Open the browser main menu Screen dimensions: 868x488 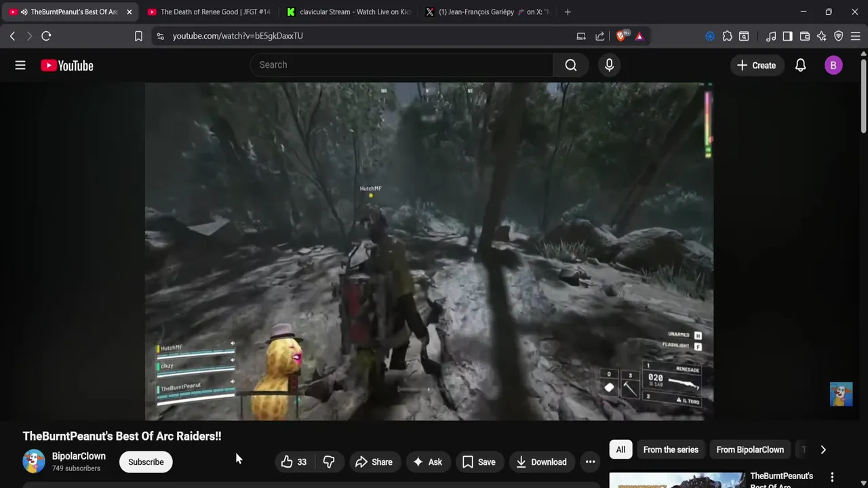click(856, 36)
